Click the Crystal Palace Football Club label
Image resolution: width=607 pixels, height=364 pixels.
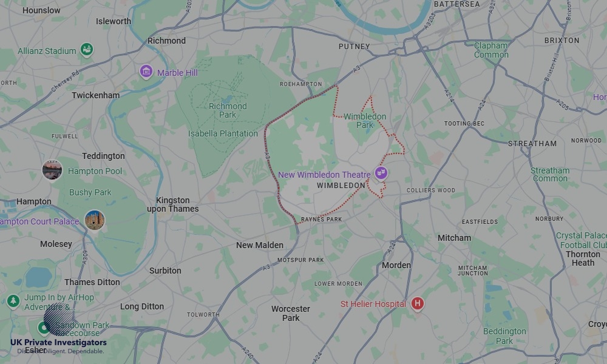(x=582, y=240)
